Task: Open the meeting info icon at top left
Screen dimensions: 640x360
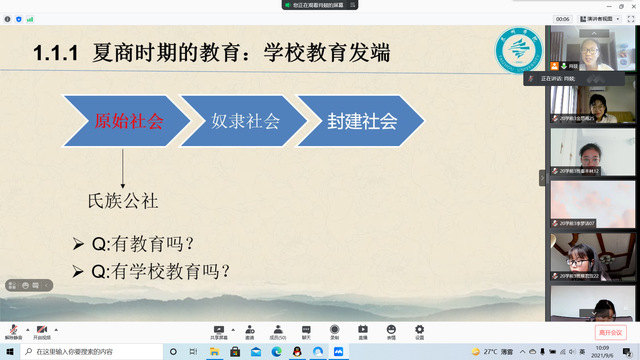Action: (7, 19)
